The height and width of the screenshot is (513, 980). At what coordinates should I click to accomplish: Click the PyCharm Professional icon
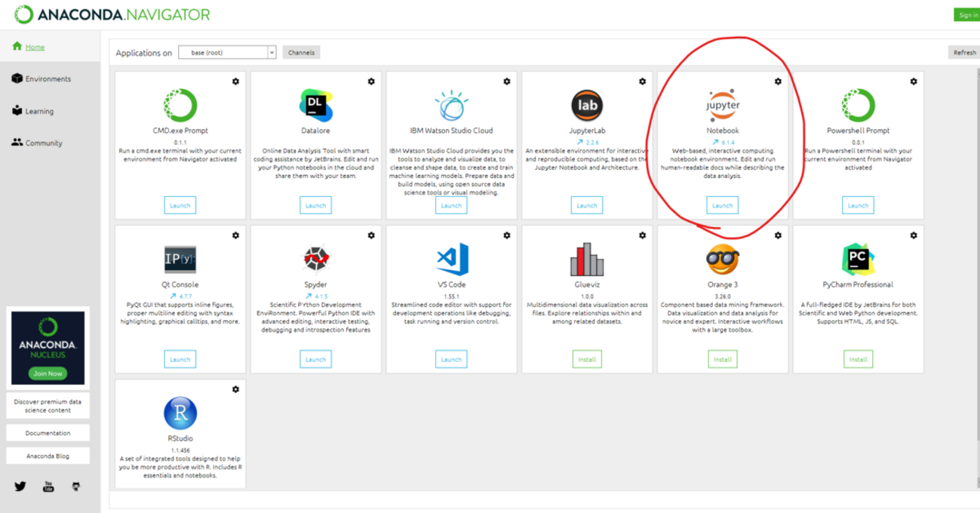tap(858, 260)
